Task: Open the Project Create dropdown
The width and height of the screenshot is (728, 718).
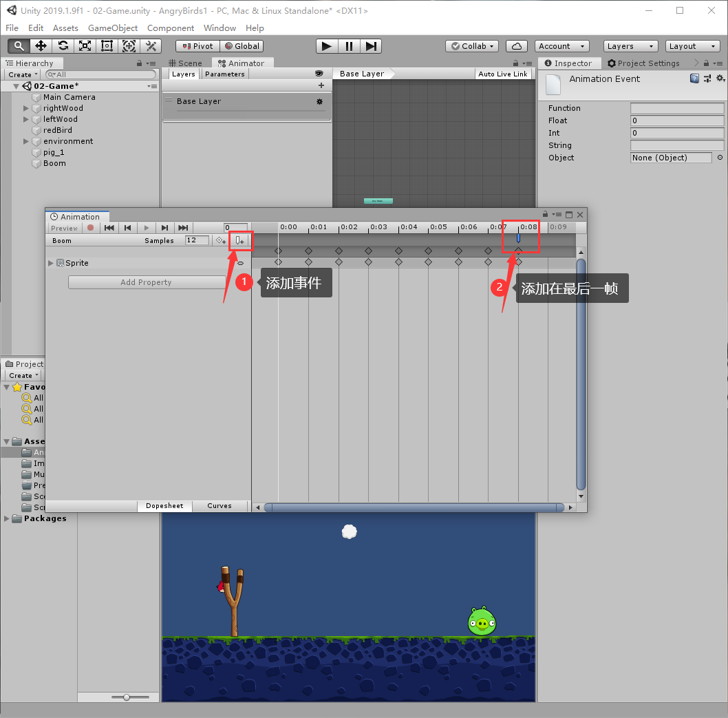Action: [23, 375]
